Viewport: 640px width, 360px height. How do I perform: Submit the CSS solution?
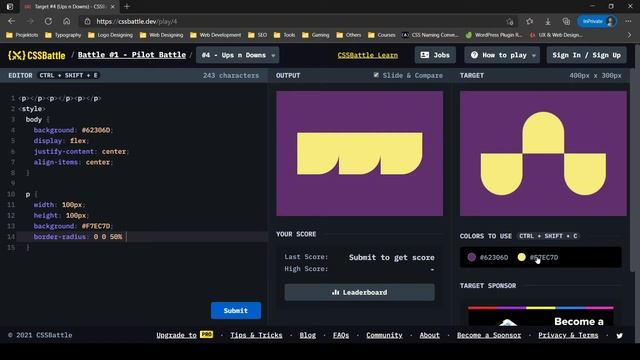tap(236, 311)
